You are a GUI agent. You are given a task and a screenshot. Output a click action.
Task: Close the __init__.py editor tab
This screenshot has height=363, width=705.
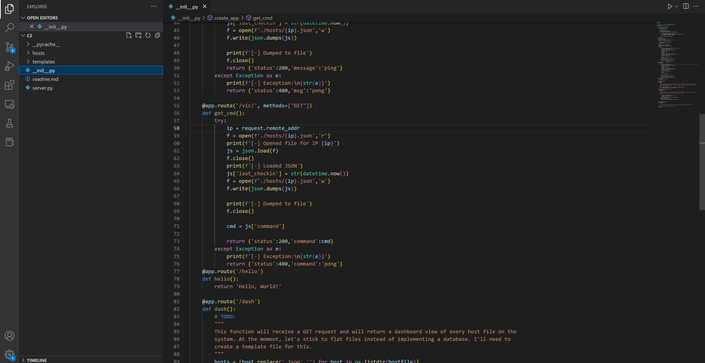(x=205, y=7)
